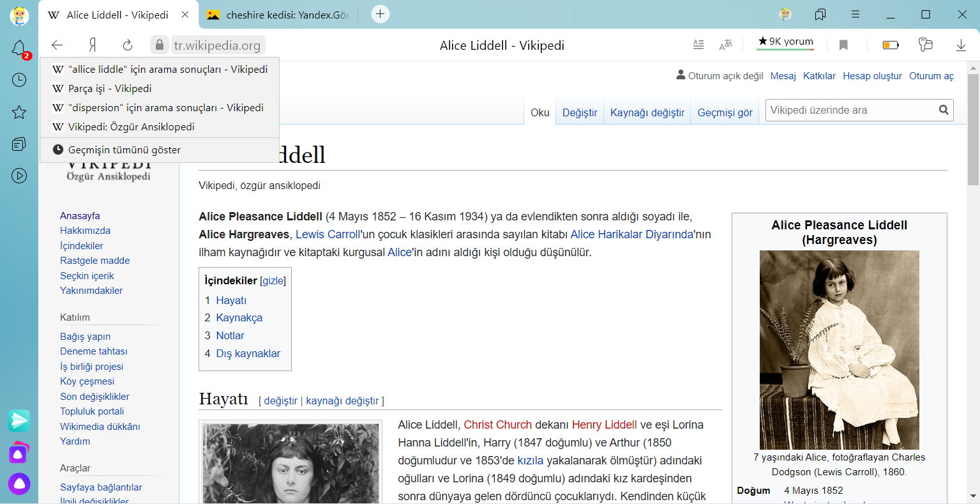Select the Oku tab
Screen dimensions: 980x504
540,112
